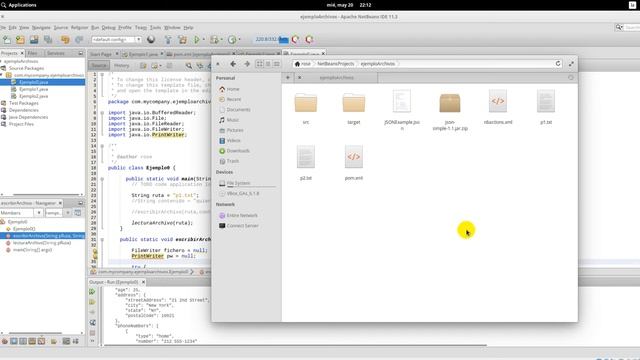Click Debug Project icon in toolbar
The width and height of the screenshot is (640, 360).
pyautogui.click(x=214, y=40)
